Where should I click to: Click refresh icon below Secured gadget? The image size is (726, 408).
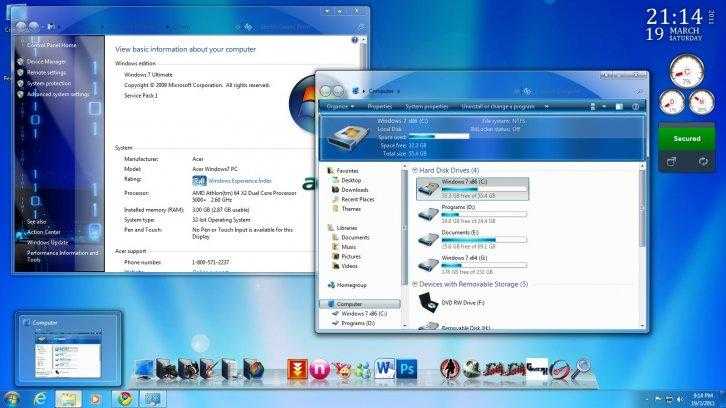[703, 161]
